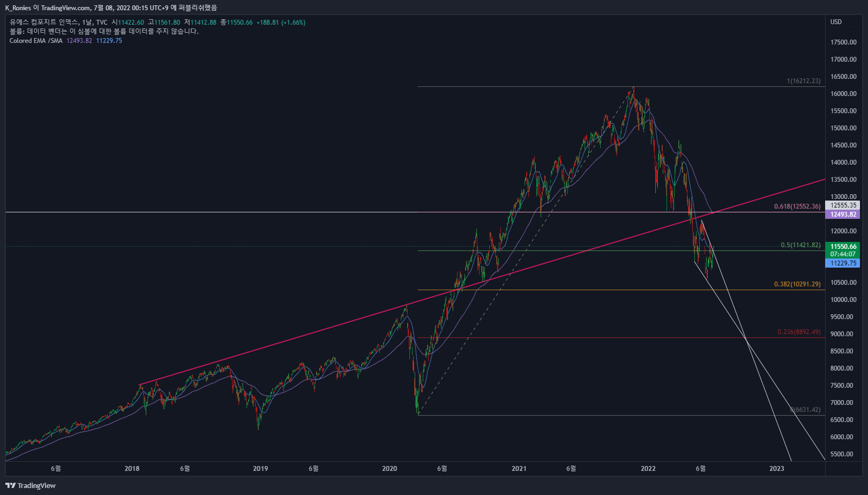This screenshot has height=495, width=868.
Task: Click the Colored EMA /SMA indicator label
Action: 36,41
